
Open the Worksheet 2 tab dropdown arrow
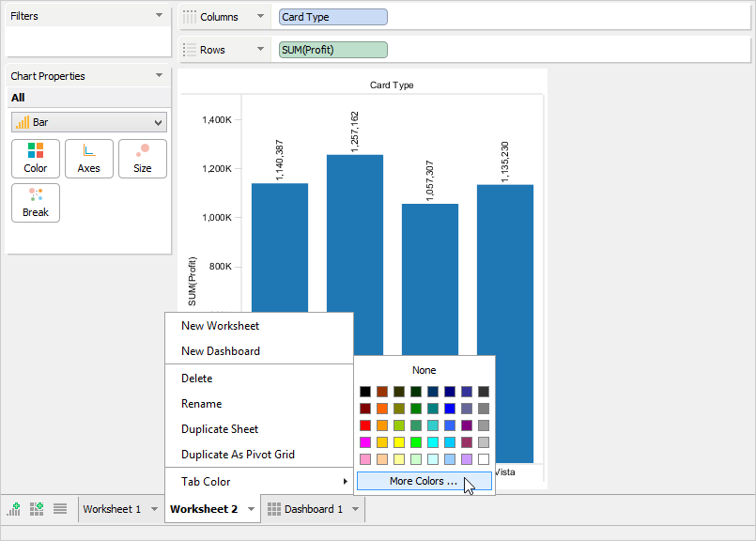pos(251,509)
